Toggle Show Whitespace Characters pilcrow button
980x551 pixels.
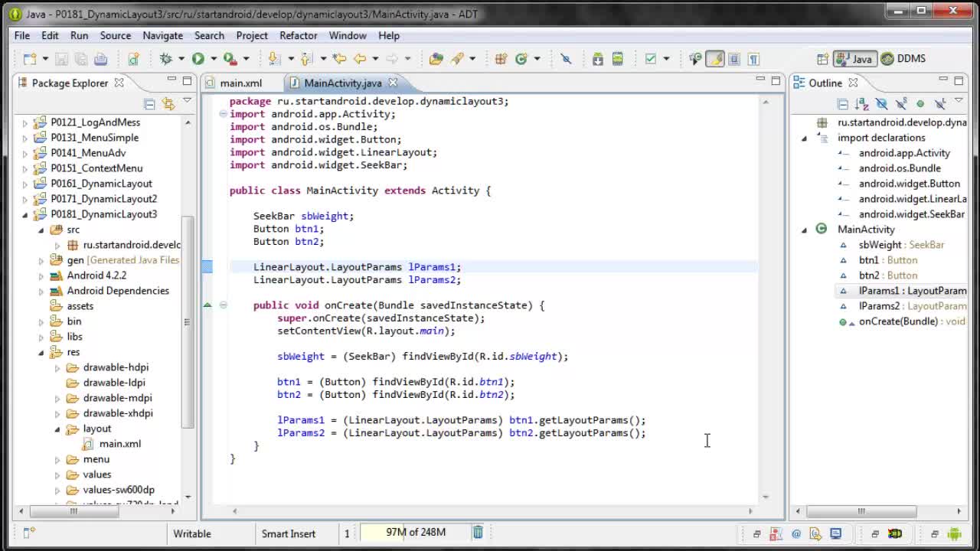[753, 59]
